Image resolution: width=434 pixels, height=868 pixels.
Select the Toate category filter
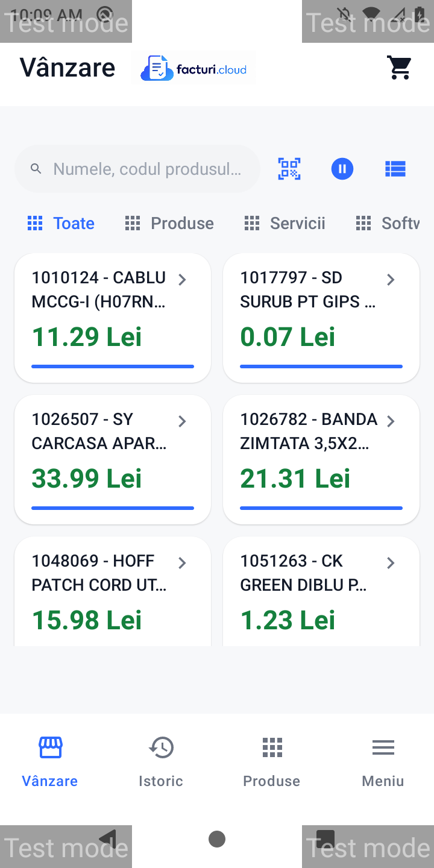point(61,224)
